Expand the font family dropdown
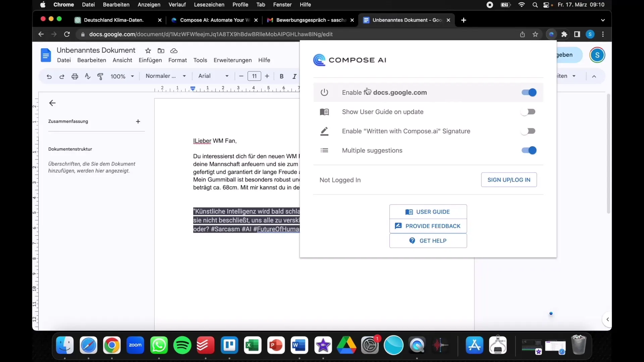 [x=226, y=75]
